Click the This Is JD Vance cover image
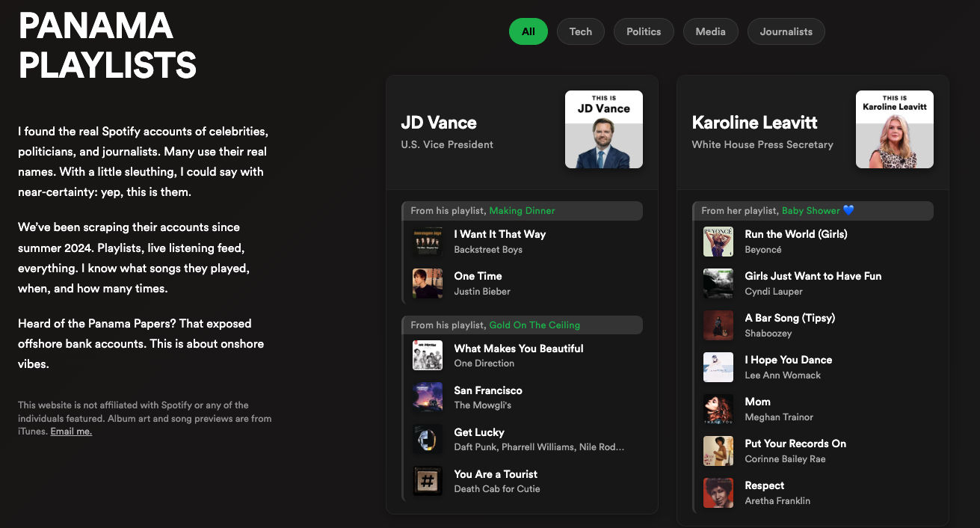This screenshot has height=528, width=980. pos(604,129)
